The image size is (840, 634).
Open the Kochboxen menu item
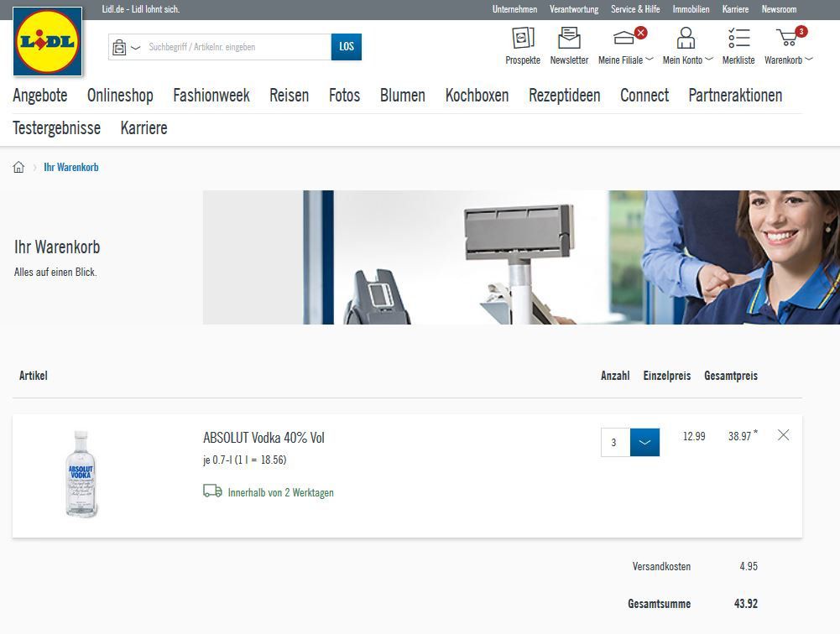tap(477, 96)
